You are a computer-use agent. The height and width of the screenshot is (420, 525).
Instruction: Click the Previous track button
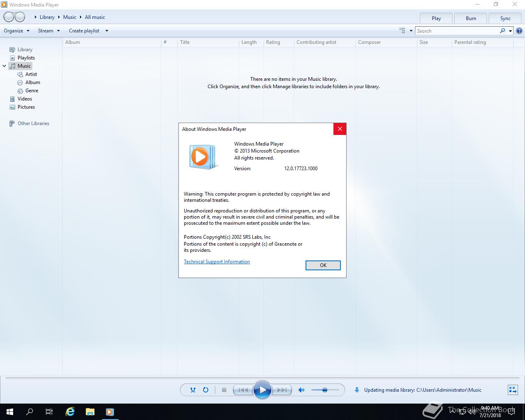(x=243, y=390)
